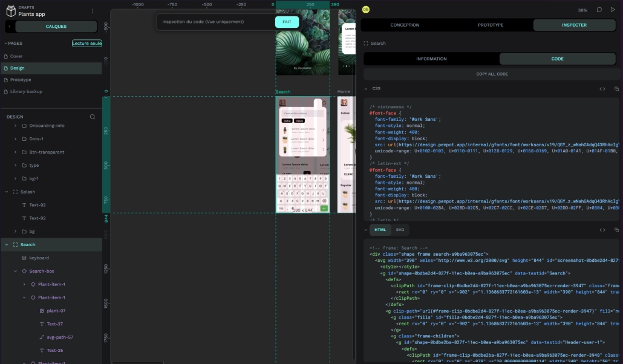Viewport: 623px width, 364px height.
Task: Switch to the Prototype tab in right panel
Action: (491, 25)
